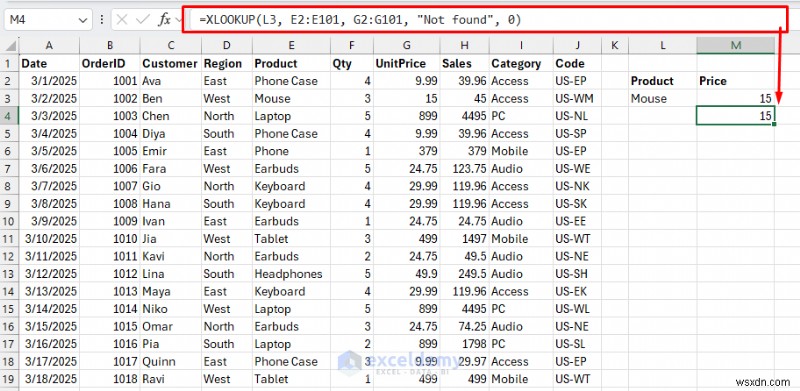Click customer name Diya
This screenshot has height=391, width=800.
pos(170,134)
